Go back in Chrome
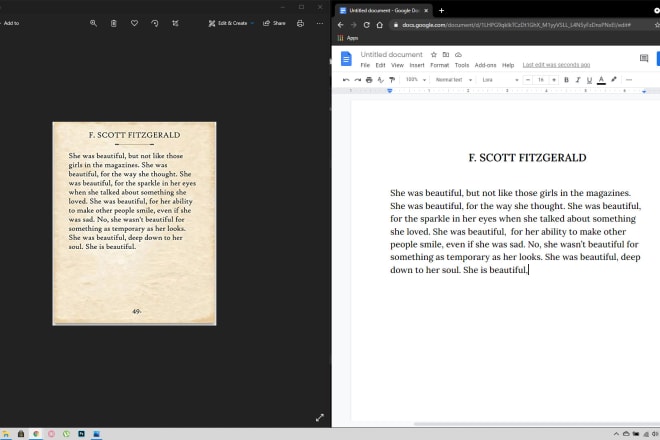 (341, 25)
